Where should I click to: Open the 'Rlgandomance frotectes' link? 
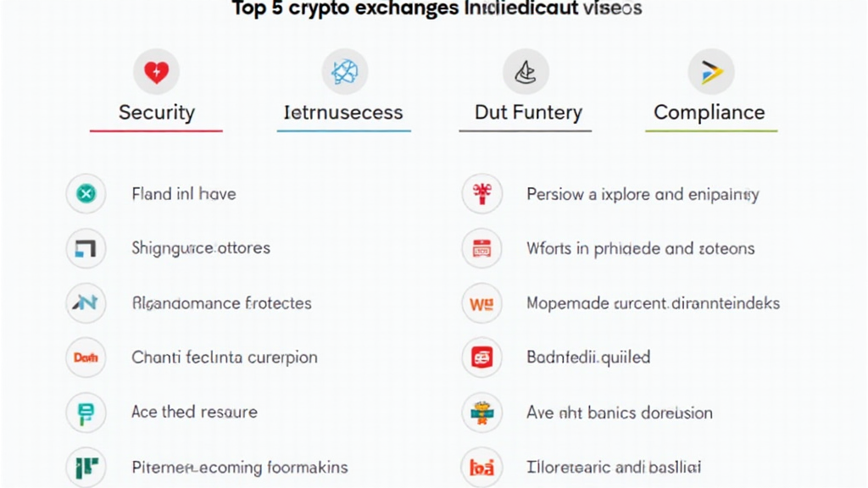[x=221, y=303]
